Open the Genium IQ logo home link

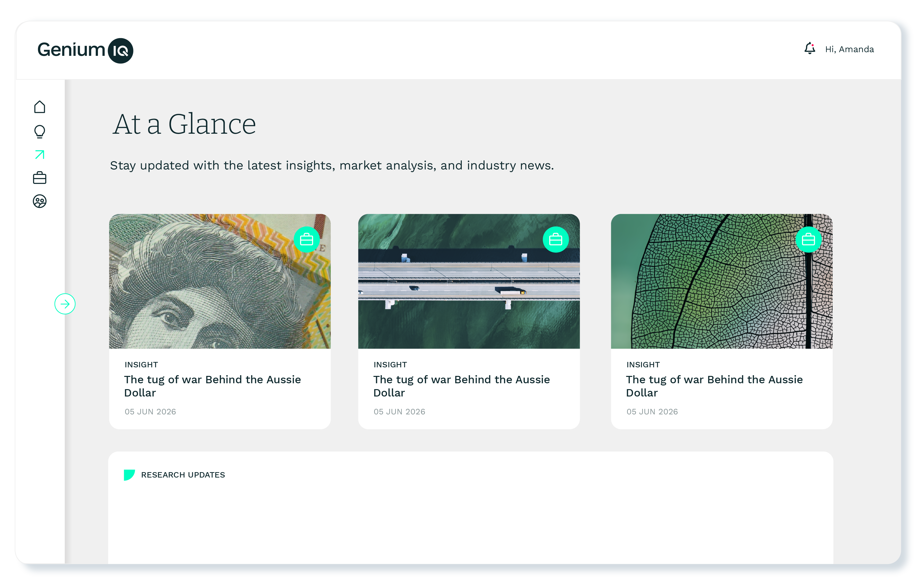[85, 50]
